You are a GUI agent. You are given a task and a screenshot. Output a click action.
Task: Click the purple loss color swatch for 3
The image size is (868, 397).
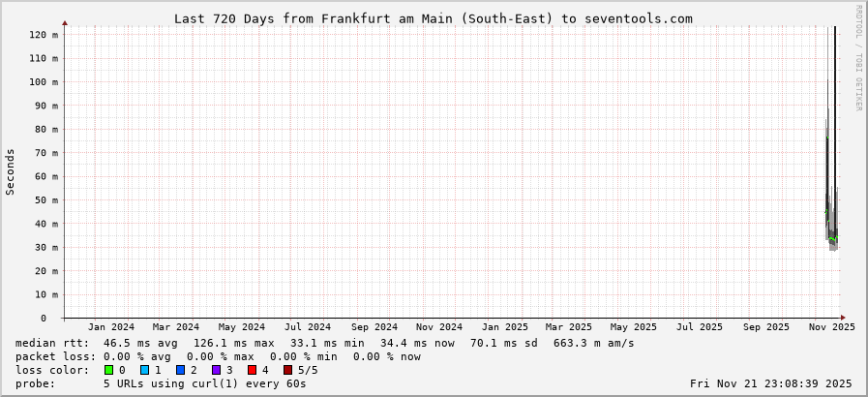click(216, 370)
